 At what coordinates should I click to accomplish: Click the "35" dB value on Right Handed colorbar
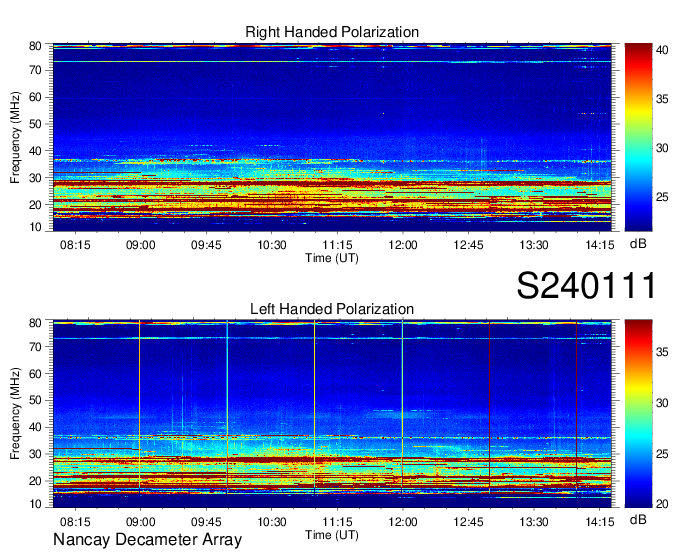point(662,99)
